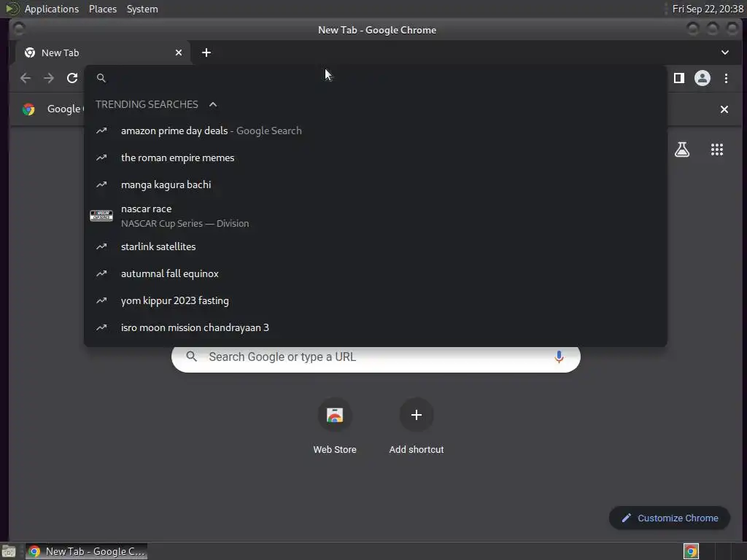Click the Chrome logo in the infobar
This screenshot has height=560, width=747.
[28, 109]
